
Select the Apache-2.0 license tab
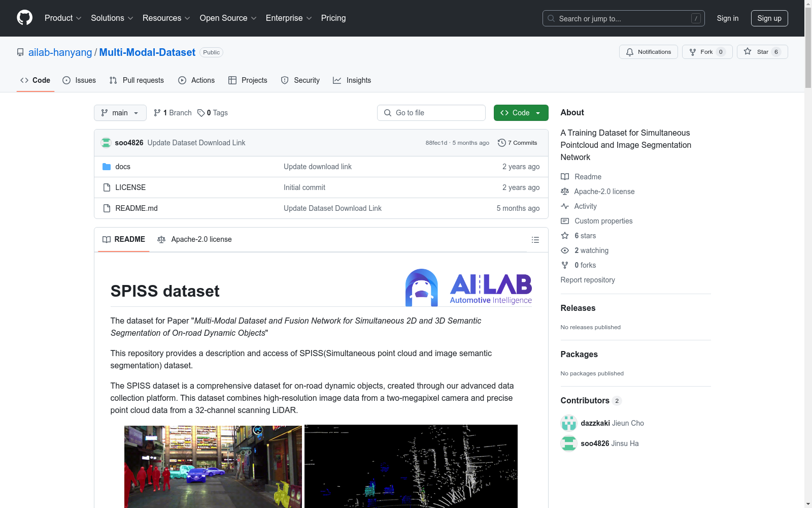pos(194,239)
